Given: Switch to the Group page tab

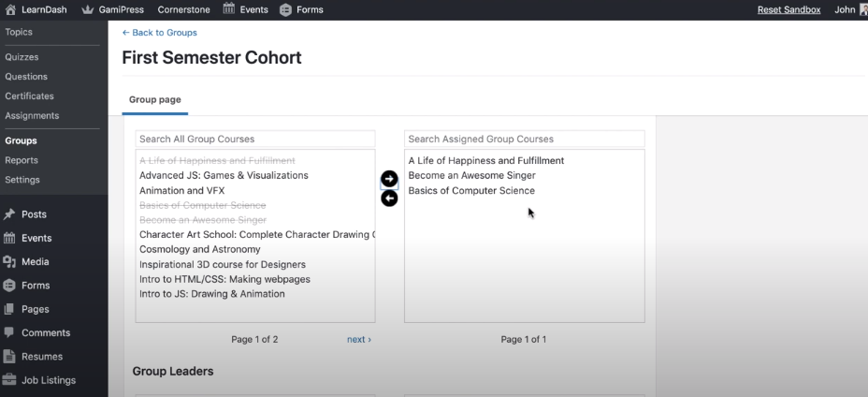Looking at the screenshot, I should pos(154,99).
